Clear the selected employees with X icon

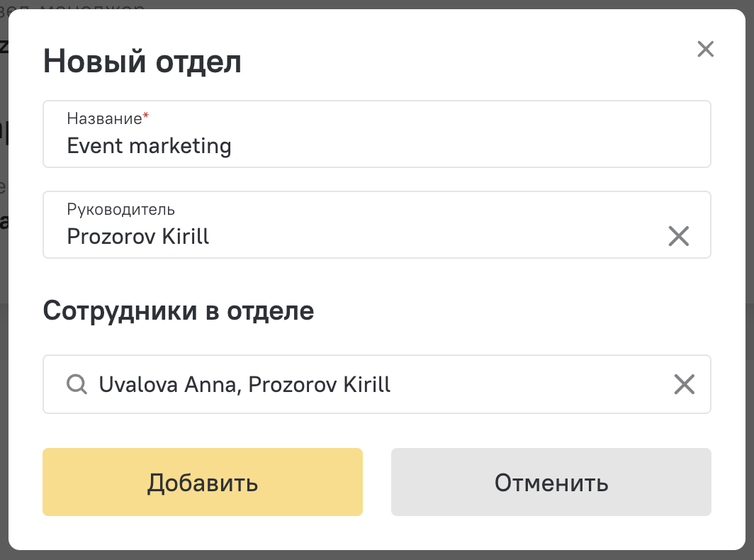click(684, 384)
